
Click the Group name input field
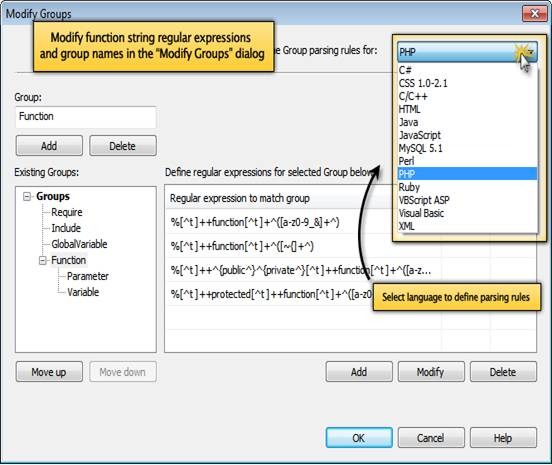point(86,117)
